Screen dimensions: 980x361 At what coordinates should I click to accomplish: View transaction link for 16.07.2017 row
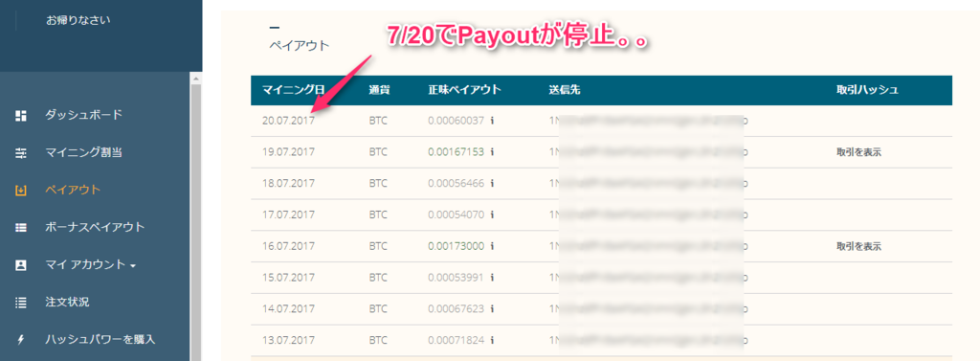pos(858,246)
